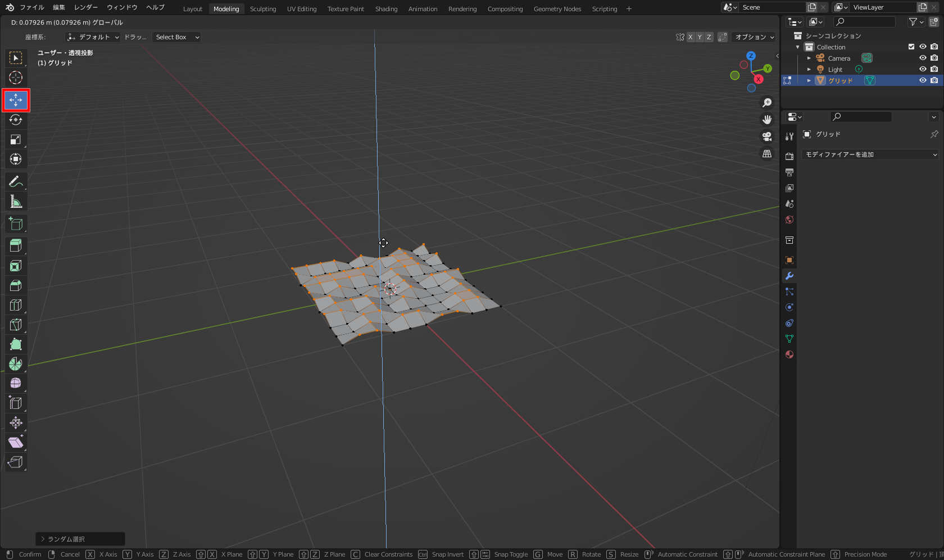Toggle X axis mirror button
944x560 pixels.
tap(691, 37)
